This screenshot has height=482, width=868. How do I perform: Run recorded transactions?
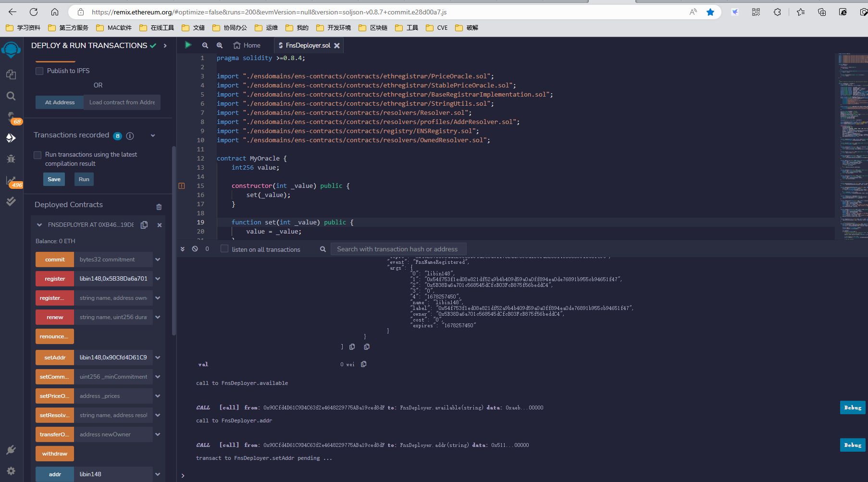(84, 179)
